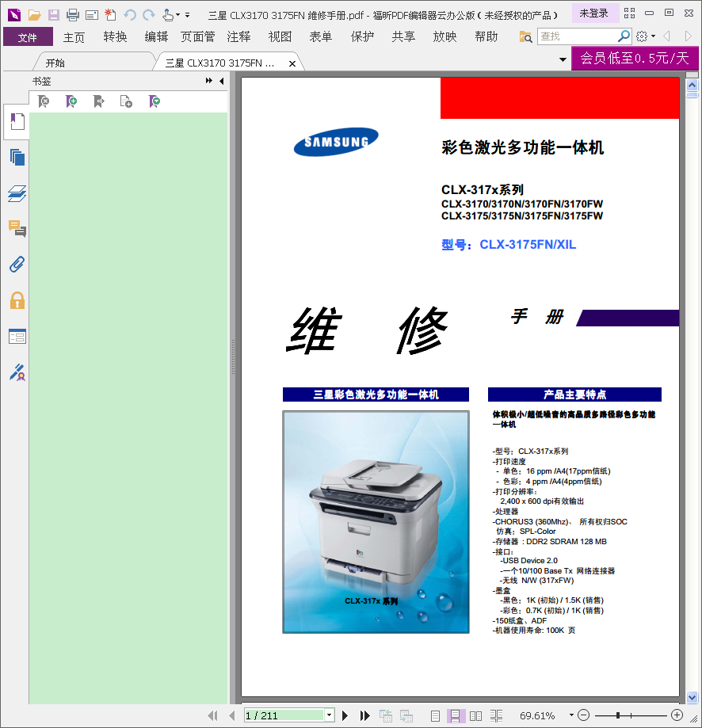
Task: Click the magnifier icon in the search box
Action: pyautogui.click(x=624, y=36)
